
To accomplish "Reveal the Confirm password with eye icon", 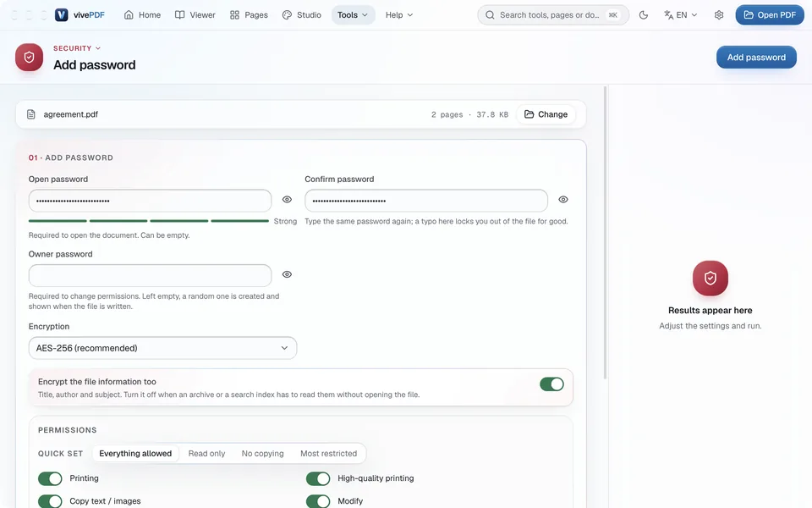I will [x=563, y=200].
